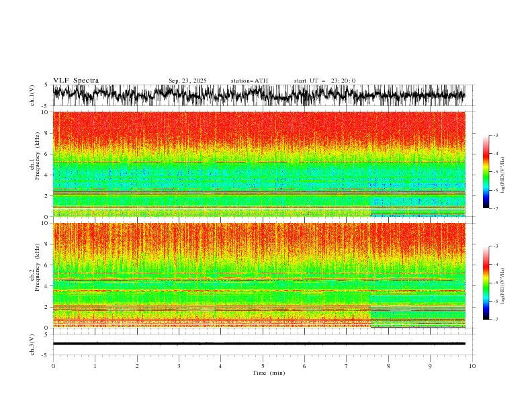The width and height of the screenshot is (532, 411).
Task: Click the ch.2 colorbar "-7" tick value
Action: coord(495,319)
